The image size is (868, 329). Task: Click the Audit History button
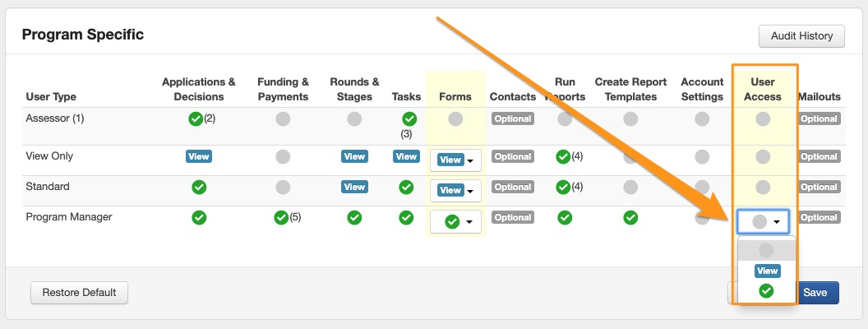[801, 36]
